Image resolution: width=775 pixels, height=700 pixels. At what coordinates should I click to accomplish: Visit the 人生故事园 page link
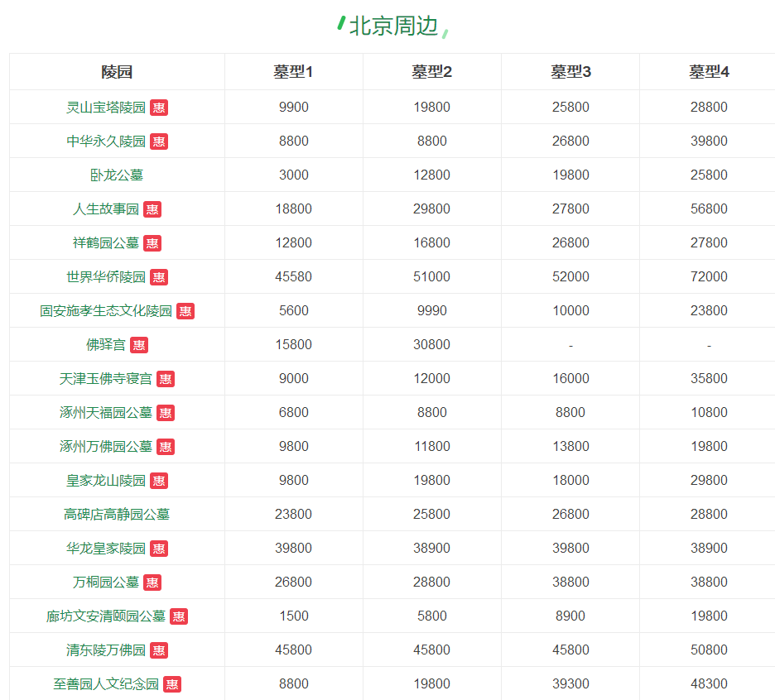[x=106, y=209]
